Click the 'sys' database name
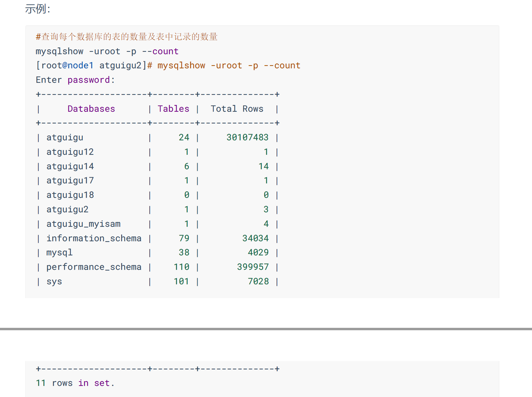Viewport: 532px width, 397px height. coord(54,281)
